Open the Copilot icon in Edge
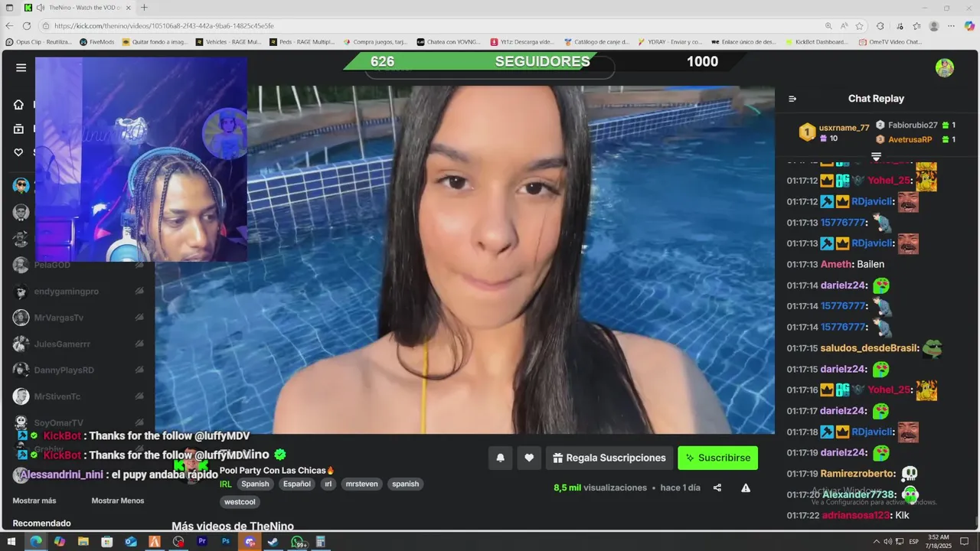The width and height of the screenshot is (980, 551). 969,25
